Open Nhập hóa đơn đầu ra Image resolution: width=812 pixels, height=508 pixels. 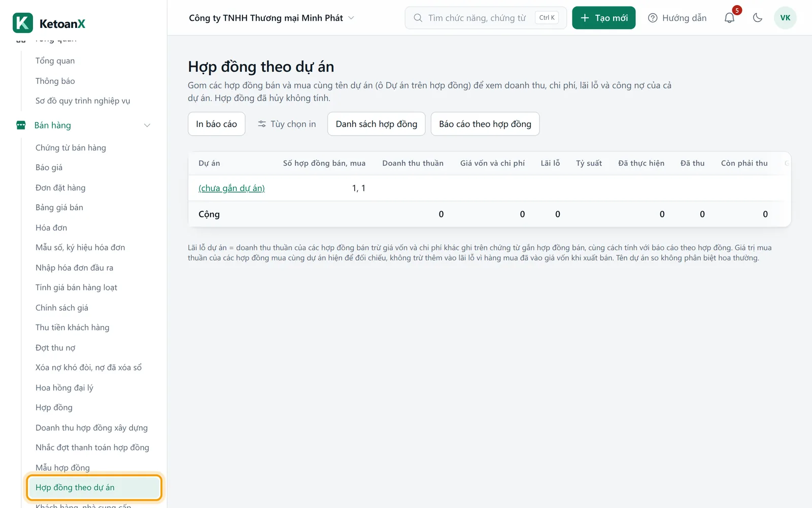pos(74,268)
